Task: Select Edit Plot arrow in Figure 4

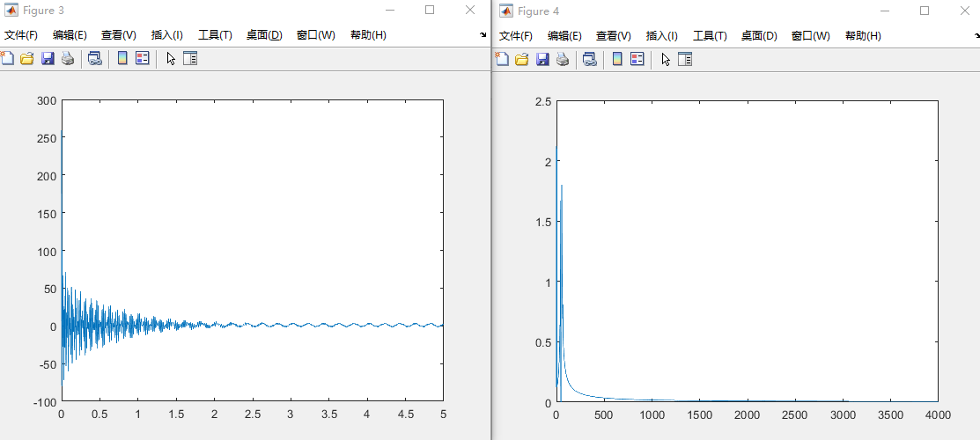Action: 666,59
